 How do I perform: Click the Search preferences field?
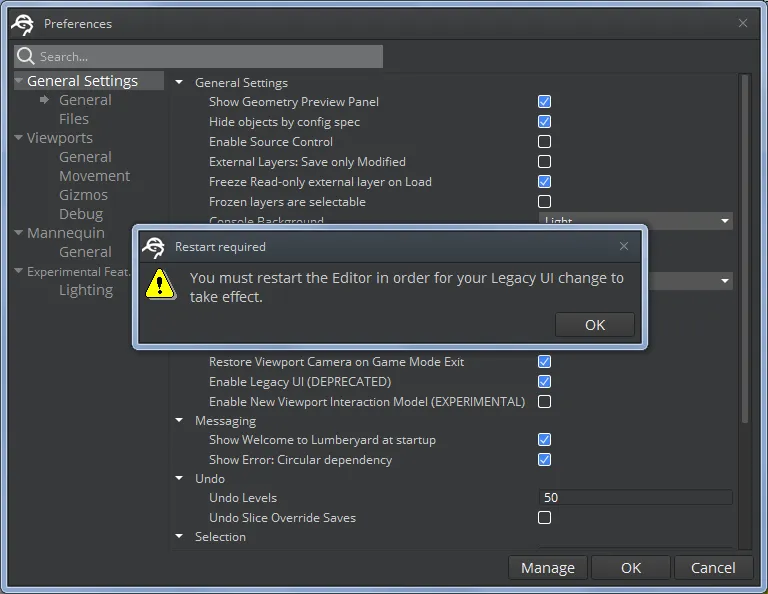pyautogui.click(x=198, y=56)
